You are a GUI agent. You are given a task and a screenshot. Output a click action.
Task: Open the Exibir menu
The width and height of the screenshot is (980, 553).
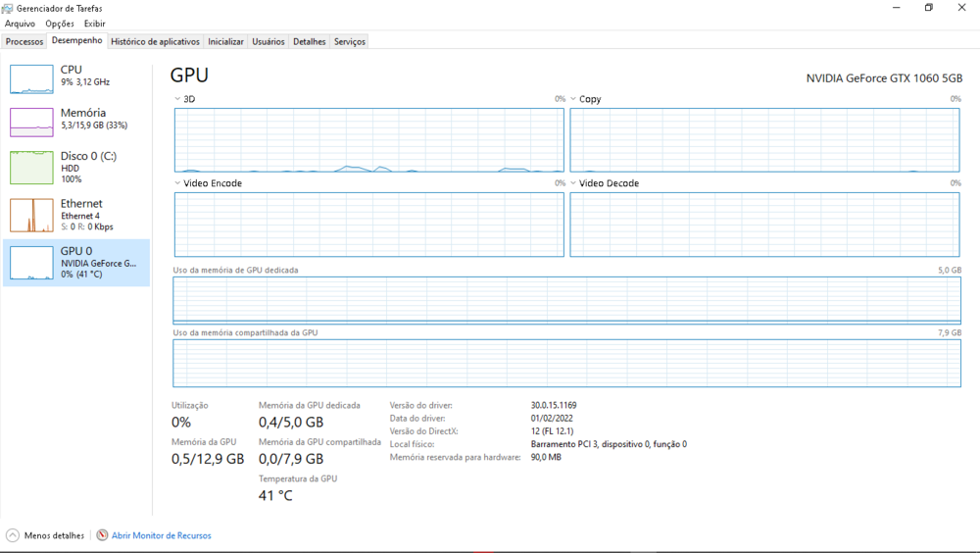click(x=95, y=24)
